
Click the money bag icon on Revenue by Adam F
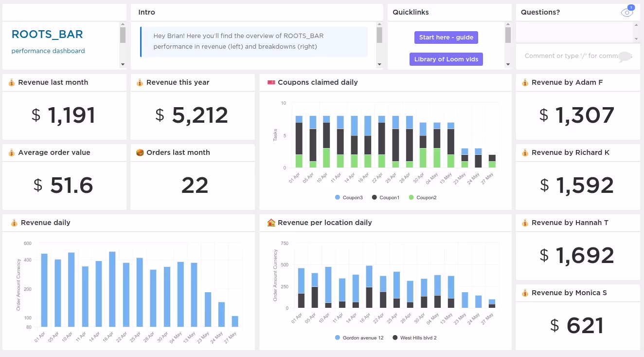click(x=524, y=82)
